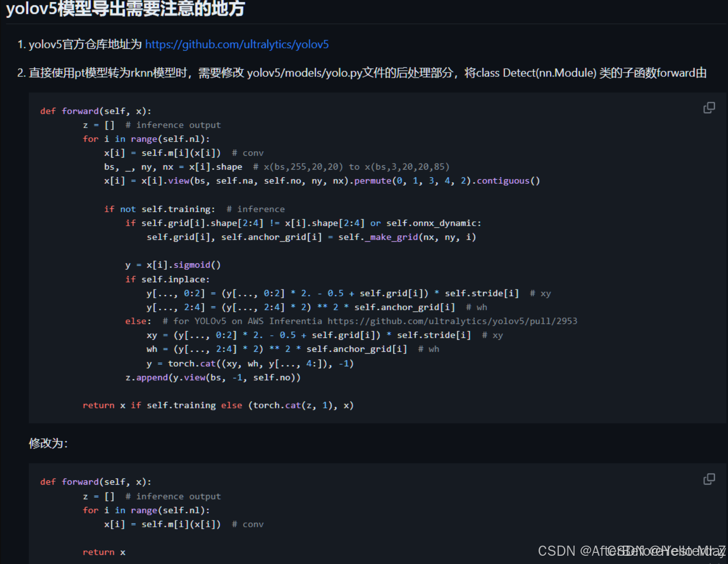This screenshot has height=564, width=728.
Task: Click the 'else:' comment line about AWS Inferentia
Action: (351, 321)
